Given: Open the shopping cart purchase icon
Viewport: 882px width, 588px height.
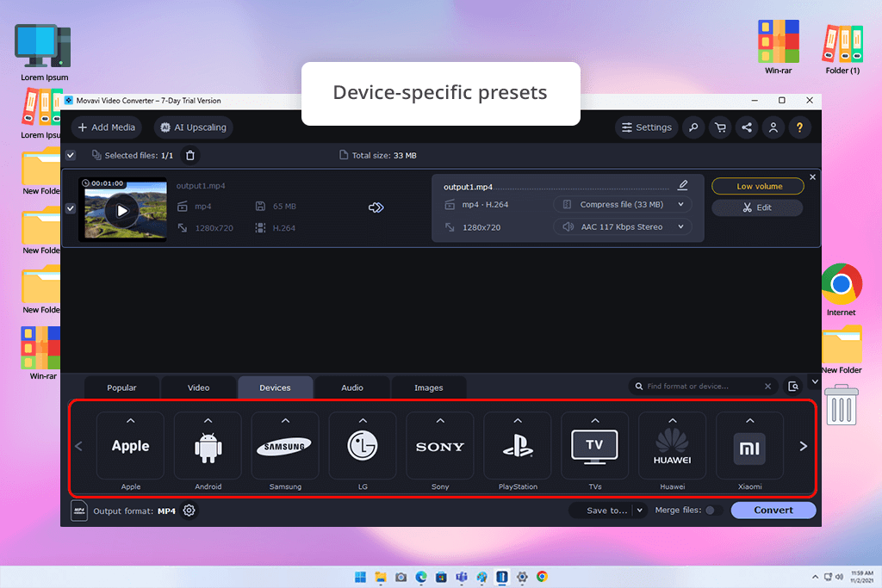Looking at the screenshot, I should click(x=720, y=127).
